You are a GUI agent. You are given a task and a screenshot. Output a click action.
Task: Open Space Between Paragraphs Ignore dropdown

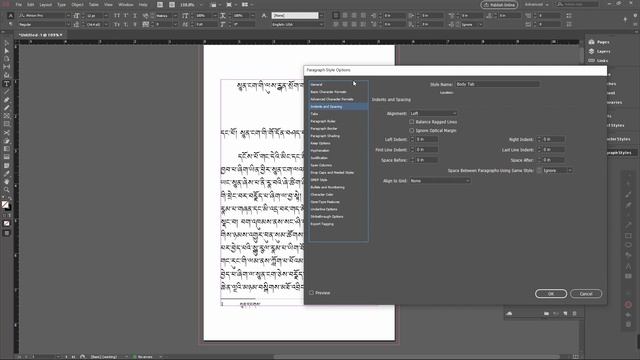[x=557, y=170]
